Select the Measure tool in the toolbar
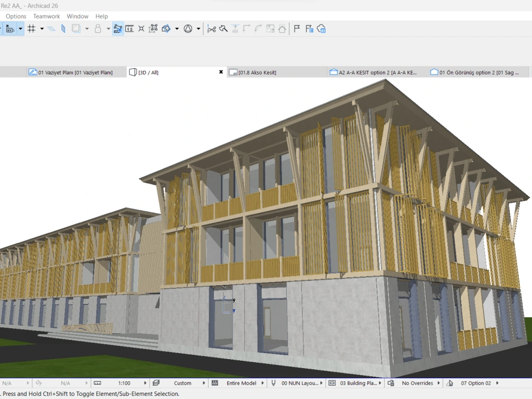 130,29
